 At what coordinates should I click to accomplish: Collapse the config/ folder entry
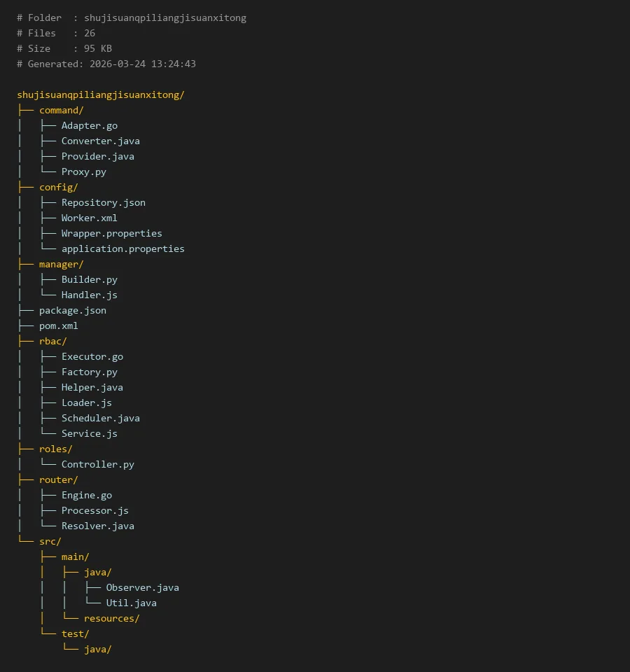58,187
